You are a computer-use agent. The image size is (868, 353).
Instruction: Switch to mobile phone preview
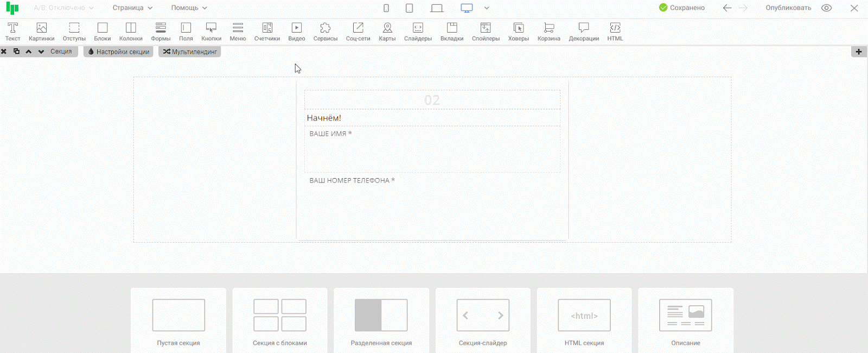pyautogui.click(x=386, y=8)
